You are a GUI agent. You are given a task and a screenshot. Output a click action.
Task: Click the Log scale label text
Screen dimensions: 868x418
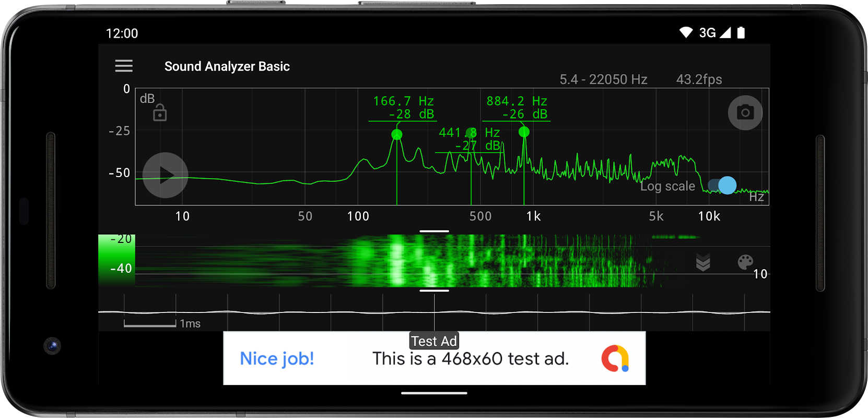point(667,187)
